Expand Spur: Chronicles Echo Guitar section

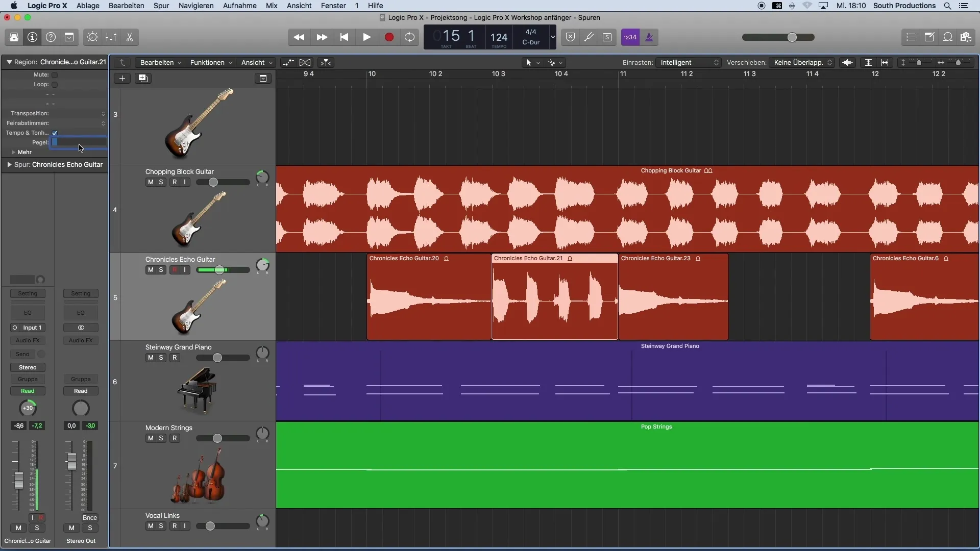pyautogui.click(x=9, y=165)
